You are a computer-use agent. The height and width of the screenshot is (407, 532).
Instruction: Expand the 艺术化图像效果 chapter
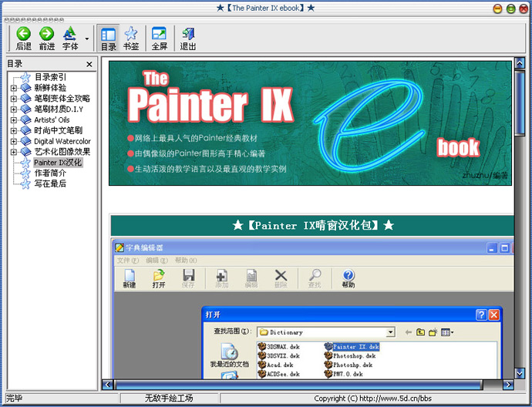14,152
